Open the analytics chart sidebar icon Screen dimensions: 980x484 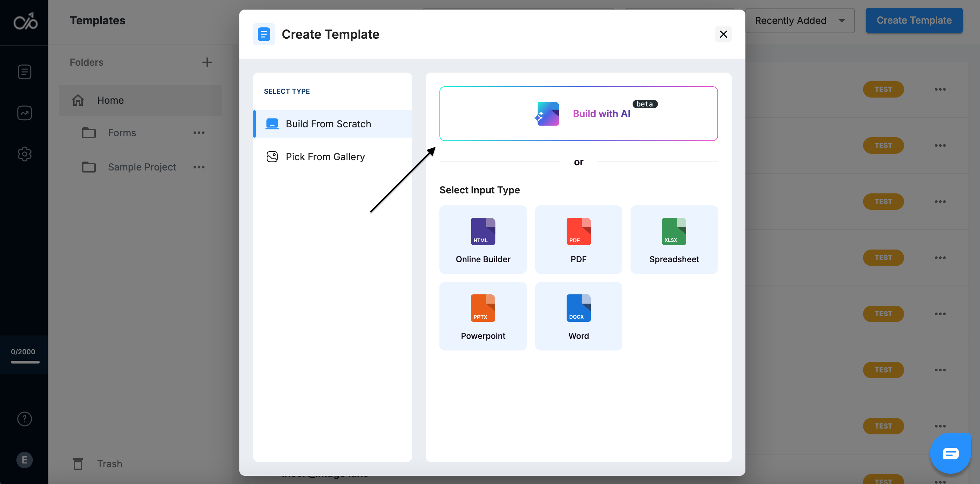pyautogui.click(x=24, y=113)
